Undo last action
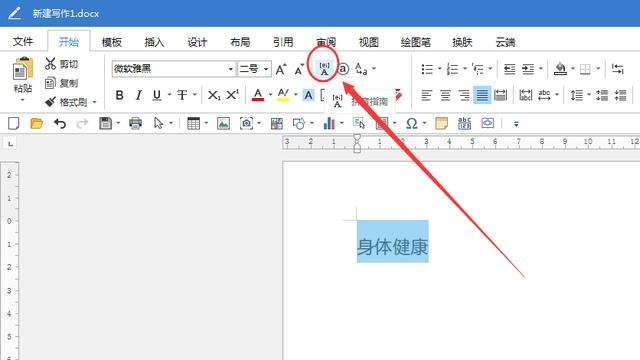640x360 pixels. (x=60, y=123)
